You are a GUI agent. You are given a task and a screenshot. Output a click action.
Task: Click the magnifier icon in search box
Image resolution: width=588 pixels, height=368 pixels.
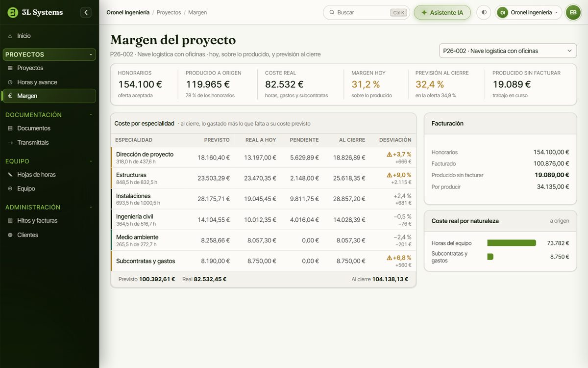[x=332, y=12]
